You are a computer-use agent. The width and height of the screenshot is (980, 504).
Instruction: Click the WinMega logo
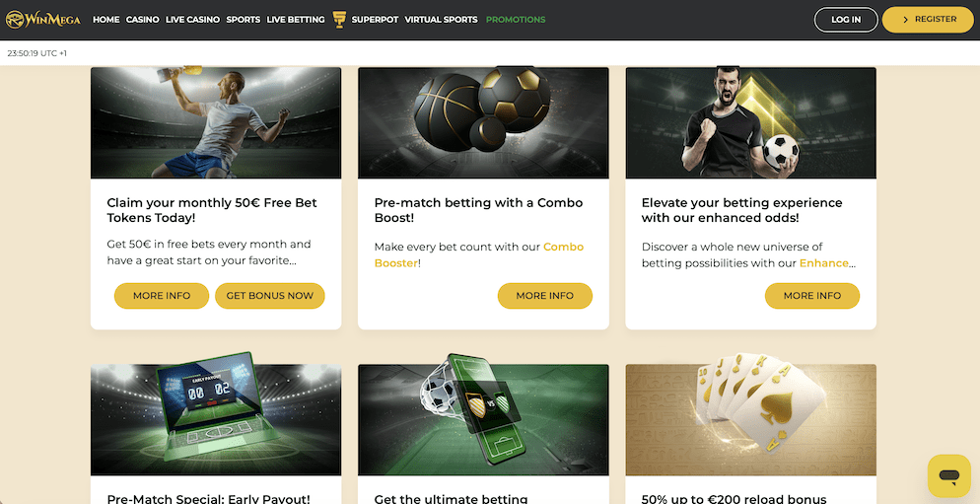(x=43, y=20)
